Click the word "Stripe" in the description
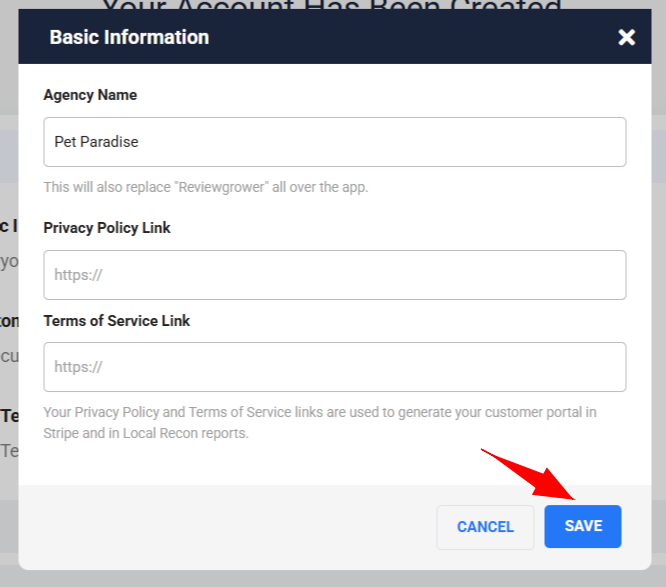The height and width of the screenshot is (587, 666). point(63,434)
